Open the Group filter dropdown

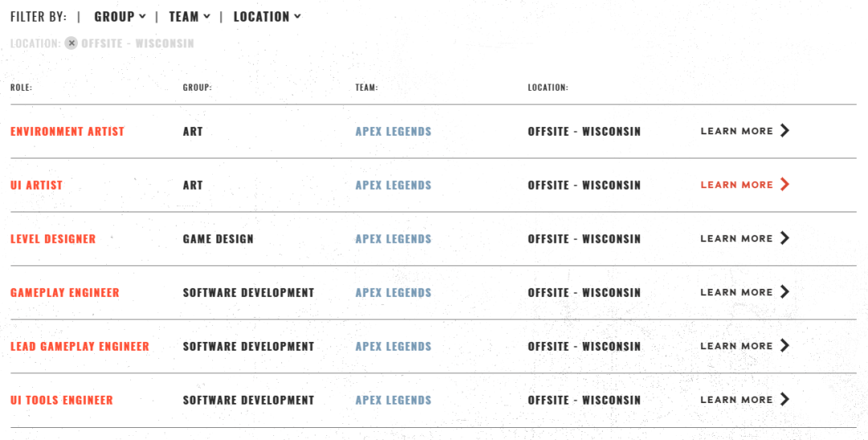click(120, 17)
